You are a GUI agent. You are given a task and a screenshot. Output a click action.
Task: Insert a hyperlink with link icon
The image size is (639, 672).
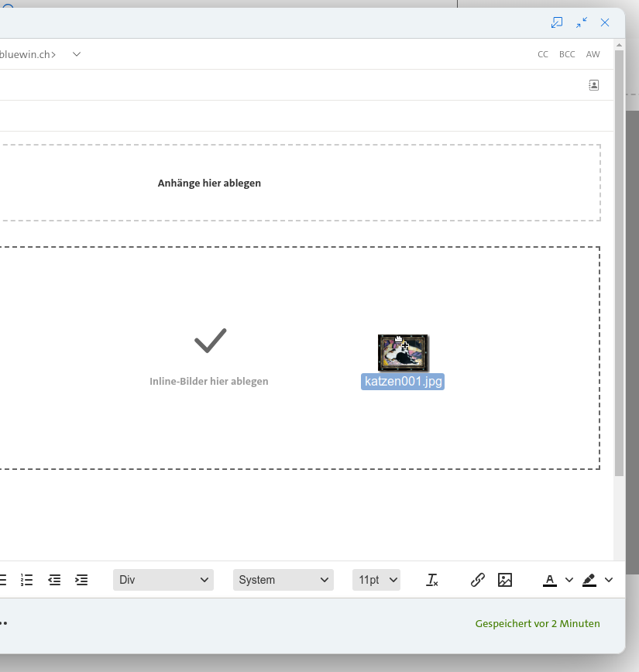coord(478,580)
